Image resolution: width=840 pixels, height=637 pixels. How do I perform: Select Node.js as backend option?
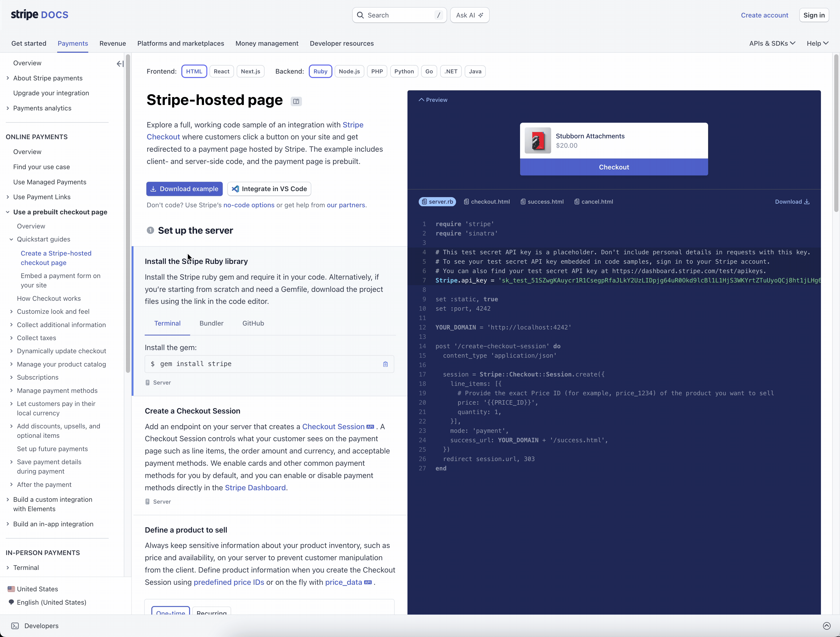pos(349,71)
